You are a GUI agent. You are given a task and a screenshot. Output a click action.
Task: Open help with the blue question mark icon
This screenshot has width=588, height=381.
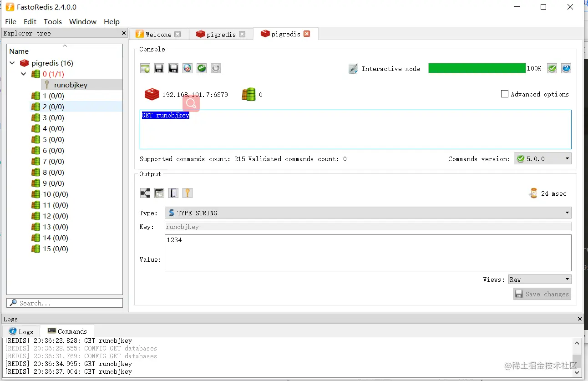pyautogui.click(x=566, y=68)
